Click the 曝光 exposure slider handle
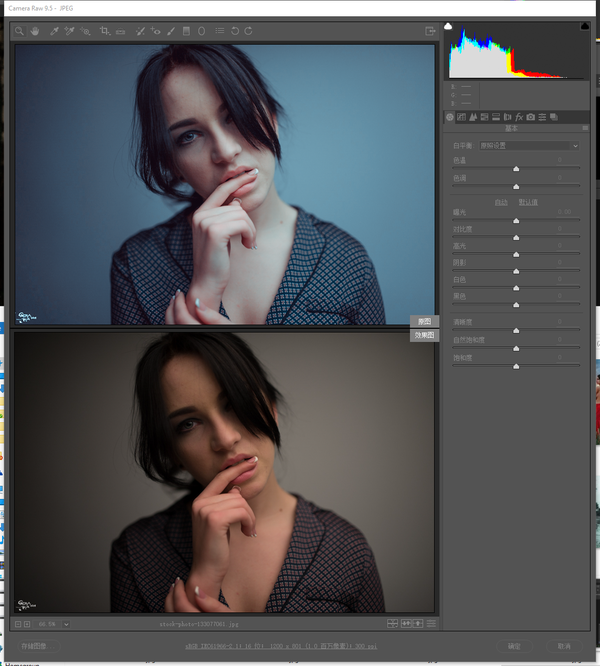This screenshot has width=600, height=666. pos(516,220)
